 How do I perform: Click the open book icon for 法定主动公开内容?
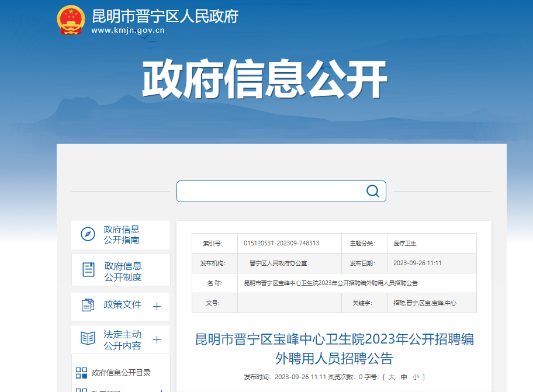88,338
